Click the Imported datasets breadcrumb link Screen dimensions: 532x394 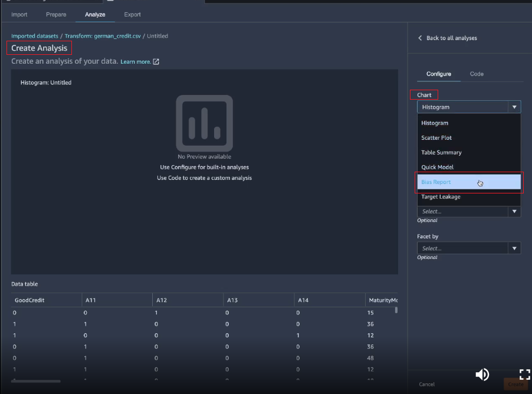35,36
